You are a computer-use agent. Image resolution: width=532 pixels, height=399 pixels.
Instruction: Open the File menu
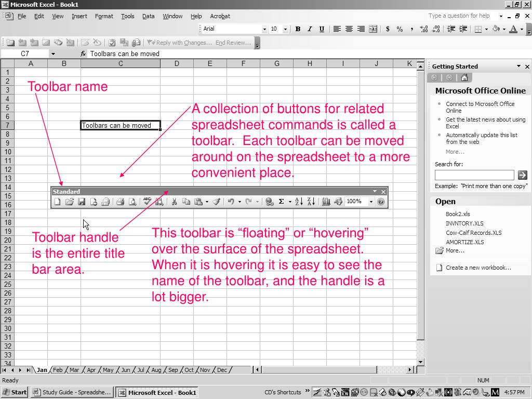coord(22,16)
